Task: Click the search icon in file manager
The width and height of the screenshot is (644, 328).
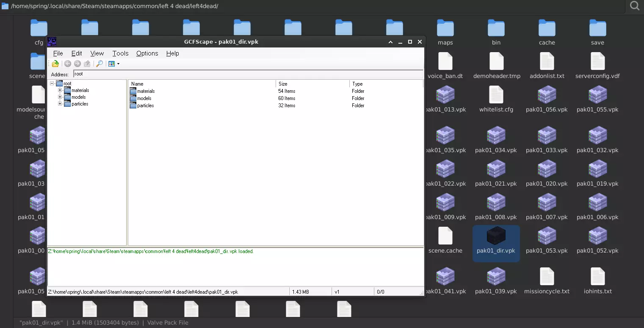Action: (x=635, y=6)
